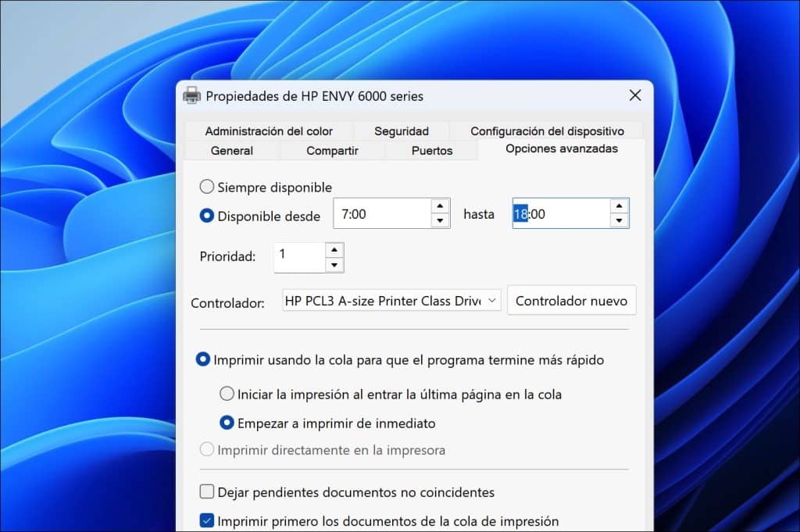Click the dialog title Propiedades de HP ENVY 6000 series
Viewport: 800px width, 532px height.
tap(314, 96)
